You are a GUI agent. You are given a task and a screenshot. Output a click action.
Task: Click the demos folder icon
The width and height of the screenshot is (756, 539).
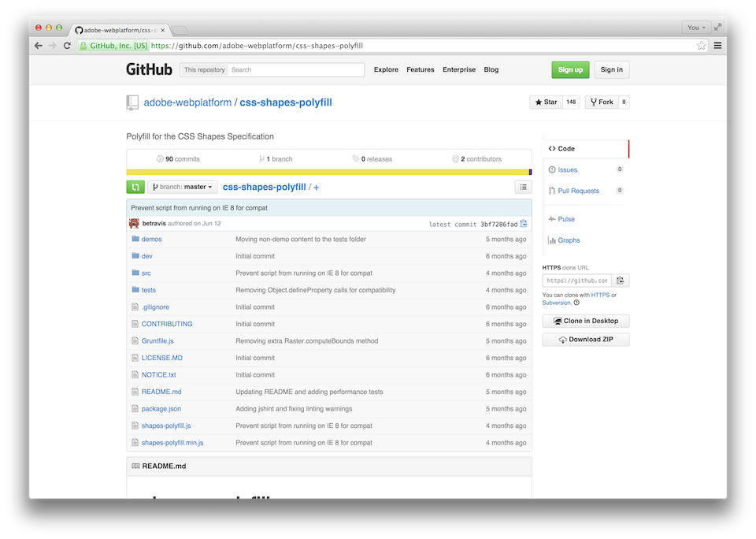pyautogui.click(x=135, y=239)
